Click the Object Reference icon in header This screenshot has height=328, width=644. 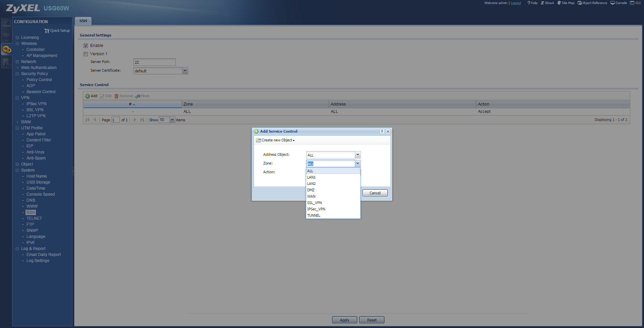point(579,3)
